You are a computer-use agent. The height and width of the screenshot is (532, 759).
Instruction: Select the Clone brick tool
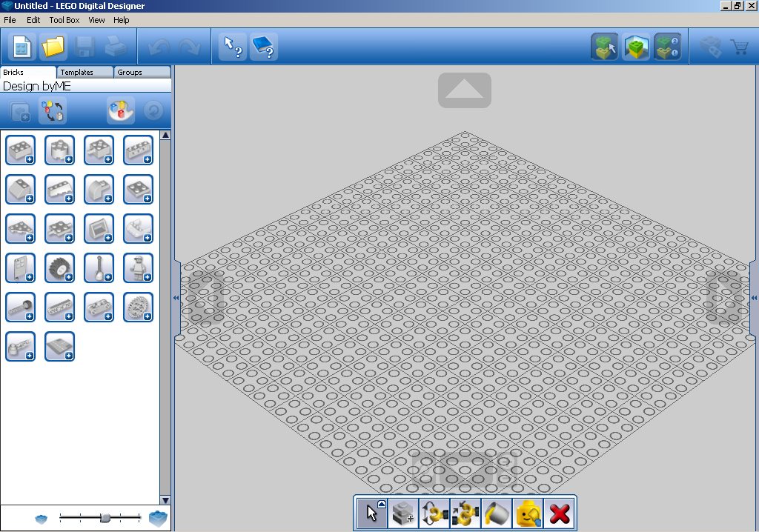click(403, 513)
